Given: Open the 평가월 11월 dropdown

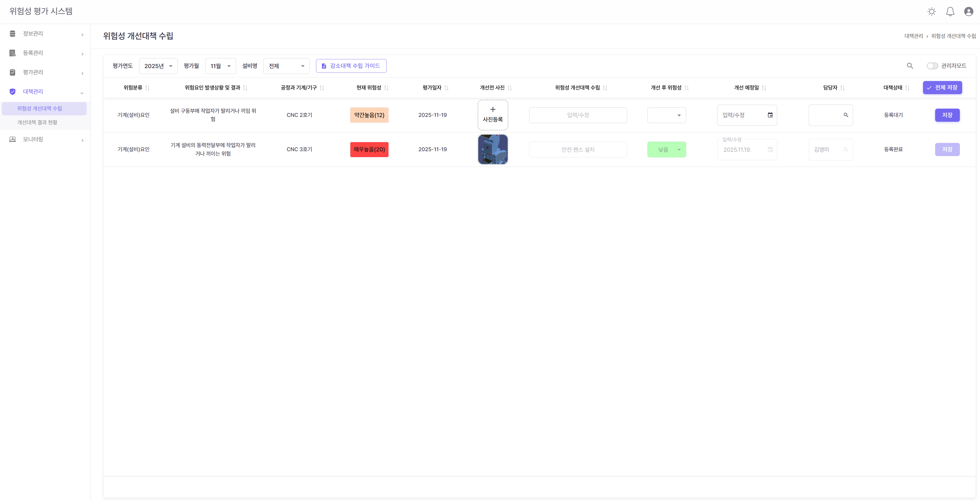Looking at the screenshot, I should 220,66.
